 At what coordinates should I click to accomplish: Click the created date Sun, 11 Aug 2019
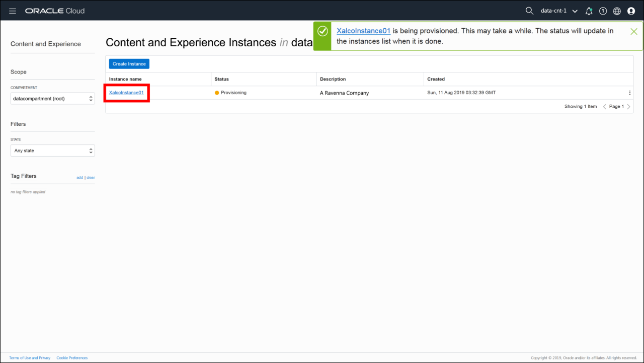tap(462, 93)
